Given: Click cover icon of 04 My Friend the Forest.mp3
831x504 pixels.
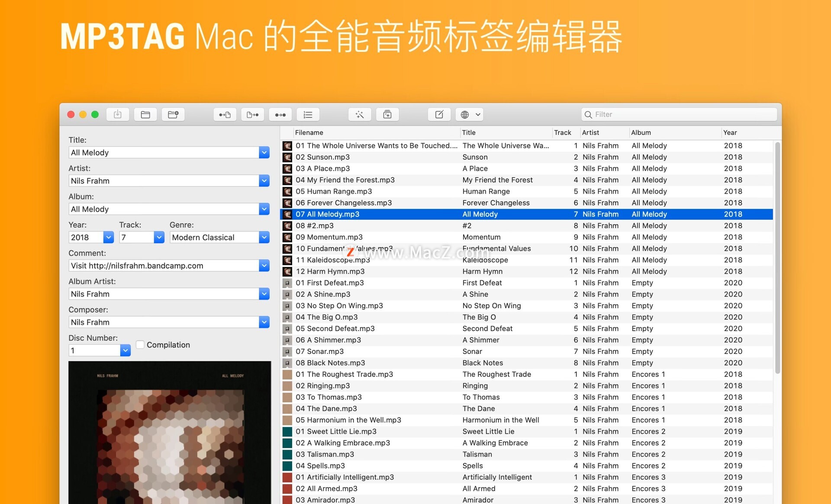Looking at the screenshot, I should click(287, 180).
